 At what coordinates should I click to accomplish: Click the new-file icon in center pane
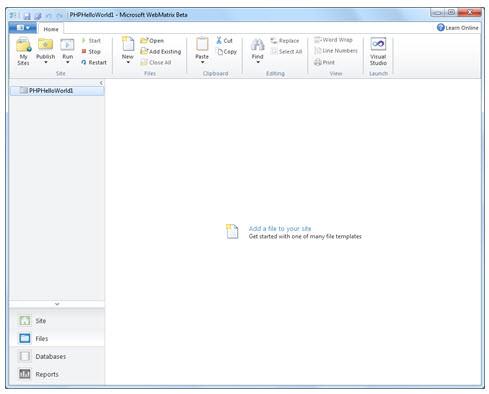point(232,231)
